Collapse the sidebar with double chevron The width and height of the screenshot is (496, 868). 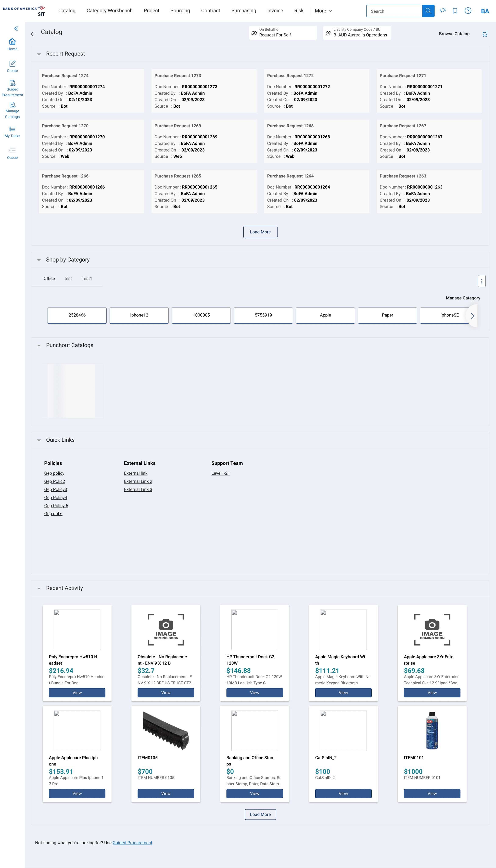click(16, 29)
